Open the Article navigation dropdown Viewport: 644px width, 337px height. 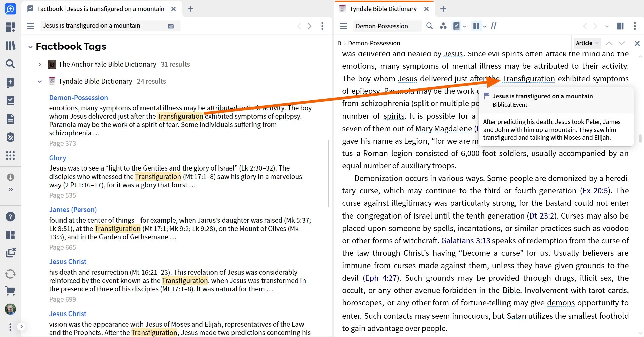click(x=587, y=43)
